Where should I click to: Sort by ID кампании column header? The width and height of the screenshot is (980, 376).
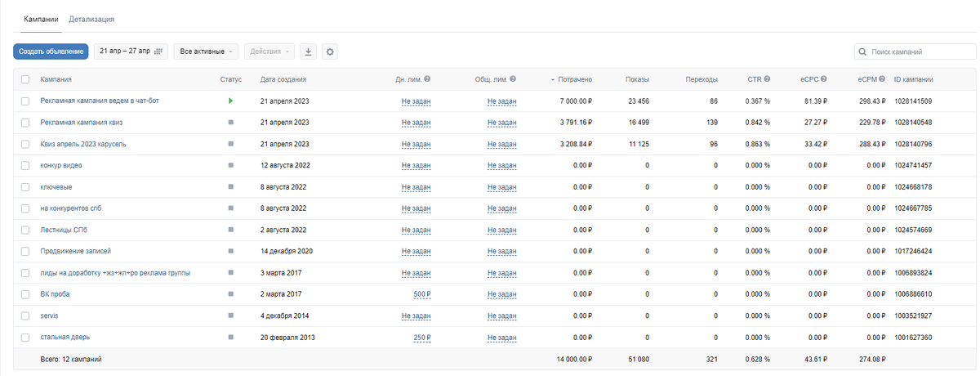click(x=914, y=79)
